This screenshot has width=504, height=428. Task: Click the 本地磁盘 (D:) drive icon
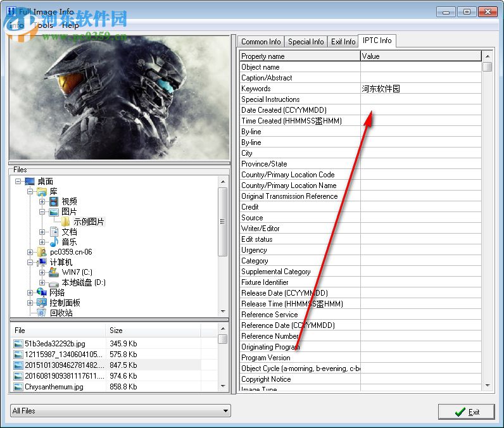pyautogui.click(x=54, y=283)
